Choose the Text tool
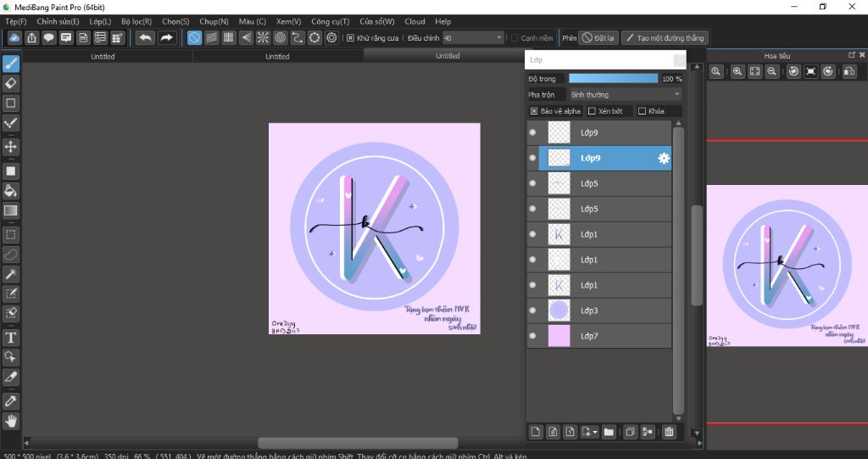 [11, 337]
